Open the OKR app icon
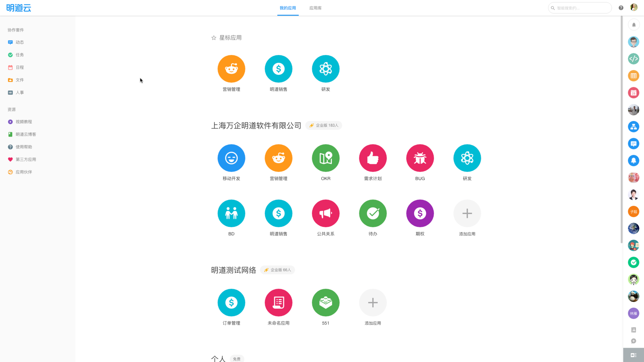Image resolution: width=644 pixels, height=362 pixels. [325, 158]
